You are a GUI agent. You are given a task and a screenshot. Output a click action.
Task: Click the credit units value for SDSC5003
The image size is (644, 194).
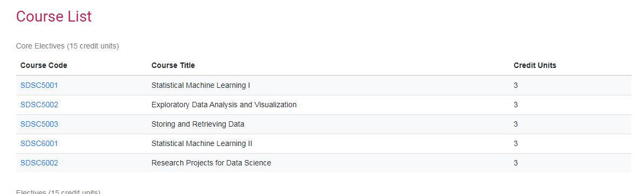tap(516, 124)
